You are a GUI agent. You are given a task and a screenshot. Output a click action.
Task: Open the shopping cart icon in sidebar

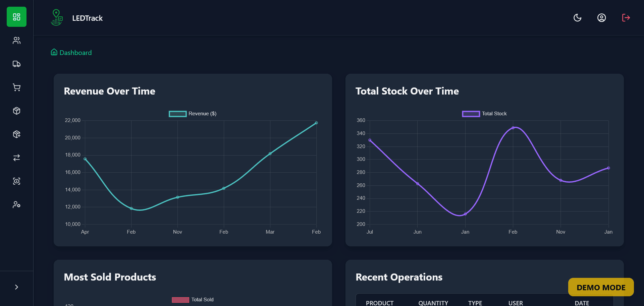click(x=16, y=87)
